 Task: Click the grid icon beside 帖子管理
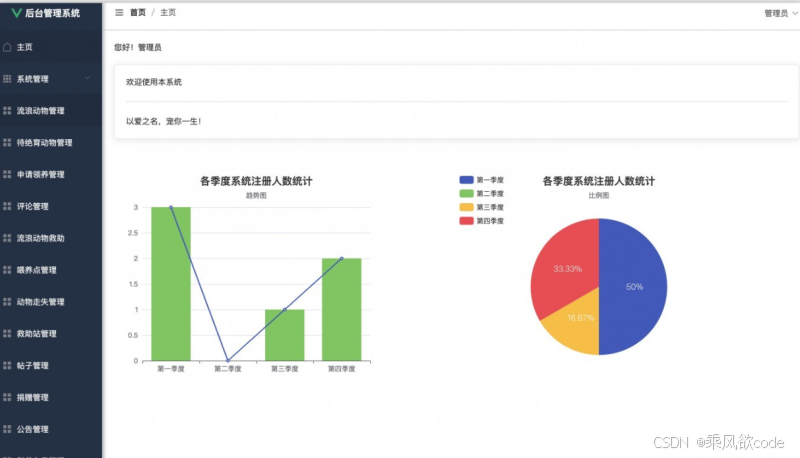[7, 366]
